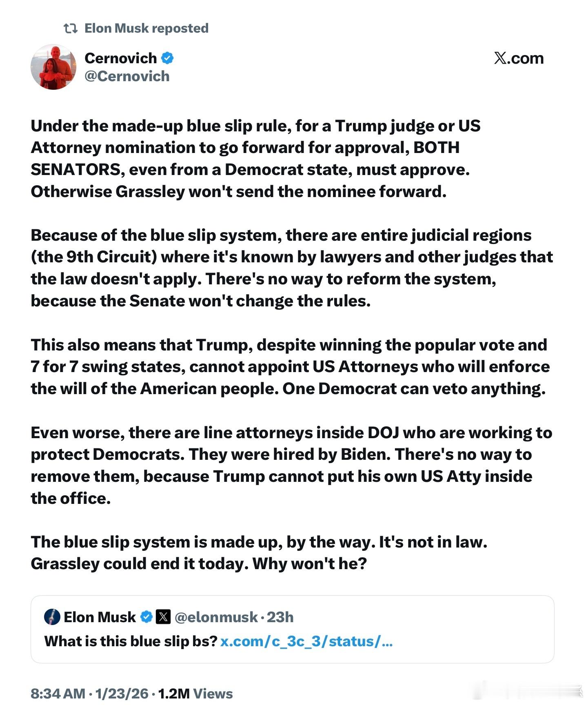
Task: Click Elon Musk's small avatar in quoted post
Action: click(x=52, y=617)
